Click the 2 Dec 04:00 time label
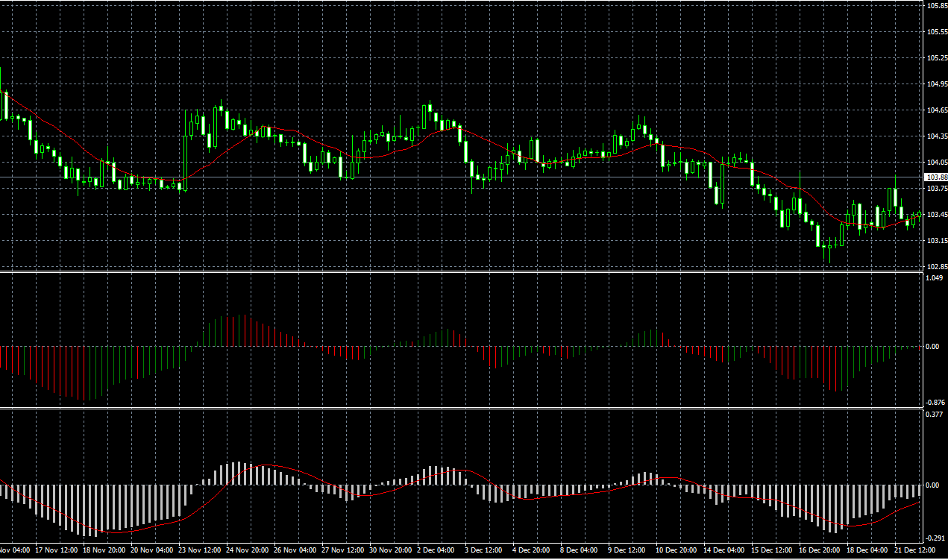 pos(437,551)
